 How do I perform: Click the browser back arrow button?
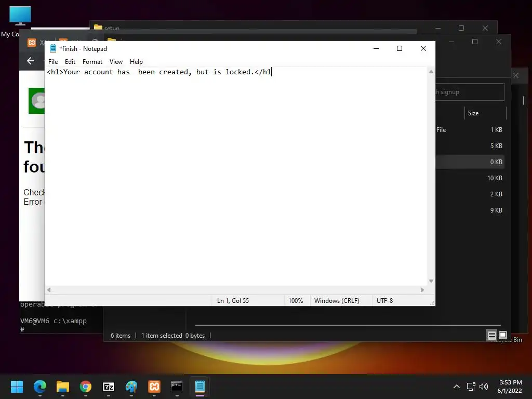(31, 61)
